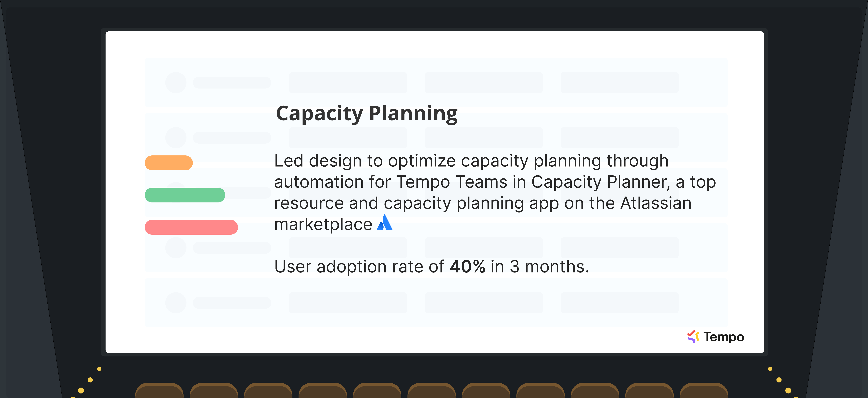Click the top yellow light dot on left

pos(99,369)
